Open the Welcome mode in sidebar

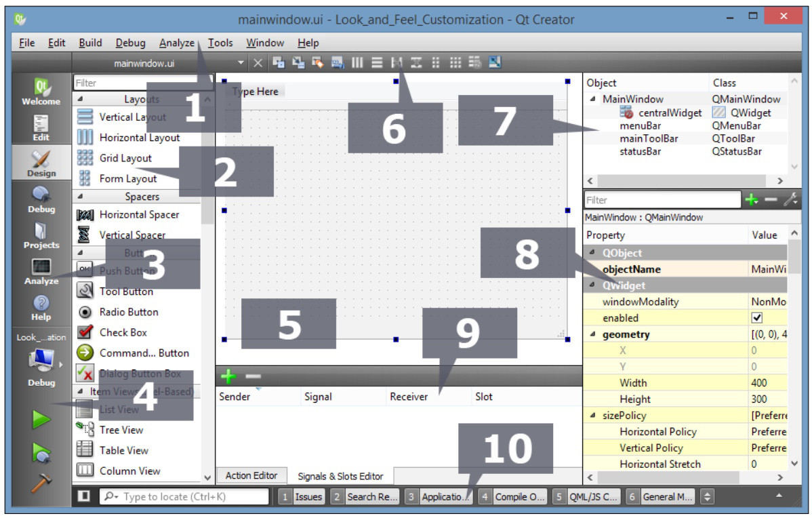click(41, 92)
